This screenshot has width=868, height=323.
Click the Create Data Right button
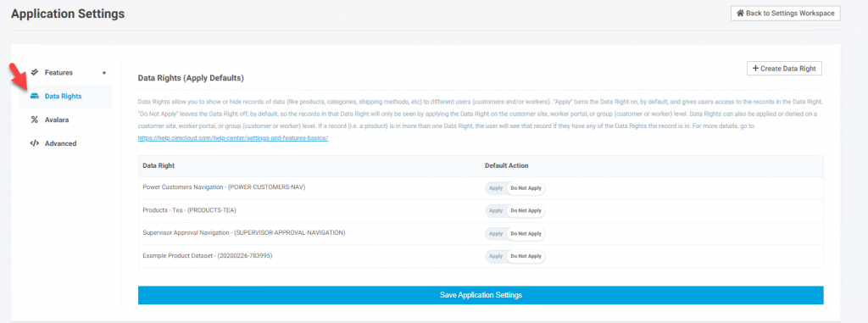(x=784, y=69)
